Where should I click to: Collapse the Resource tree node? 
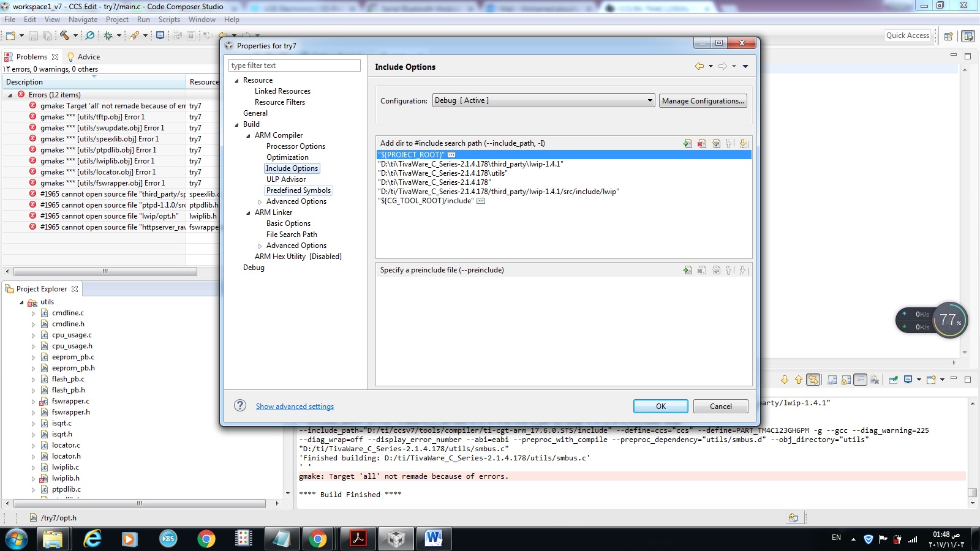(x=236, y=81)
